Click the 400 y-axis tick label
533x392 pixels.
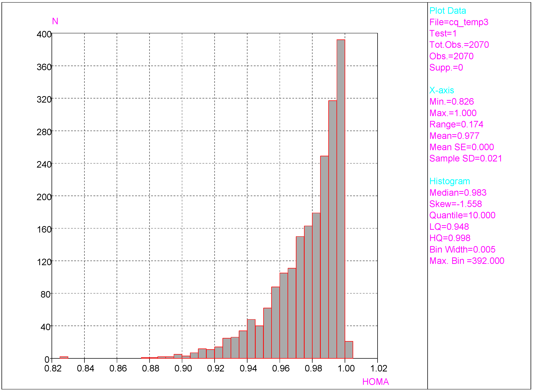tap(44, 34)
